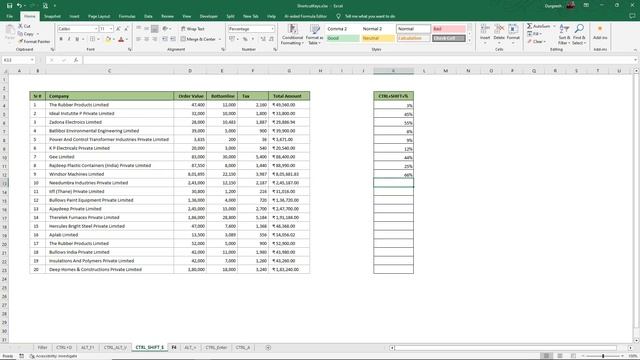640x360 pixels.
Task: Click the Insert Function fx button
Action: tap(76, 60)
